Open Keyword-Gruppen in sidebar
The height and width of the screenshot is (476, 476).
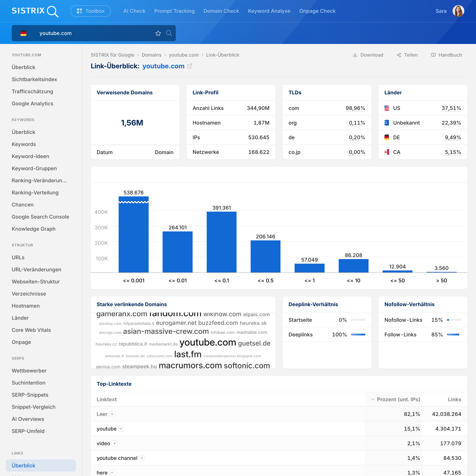pyautogui.click(x=34, y=168)
